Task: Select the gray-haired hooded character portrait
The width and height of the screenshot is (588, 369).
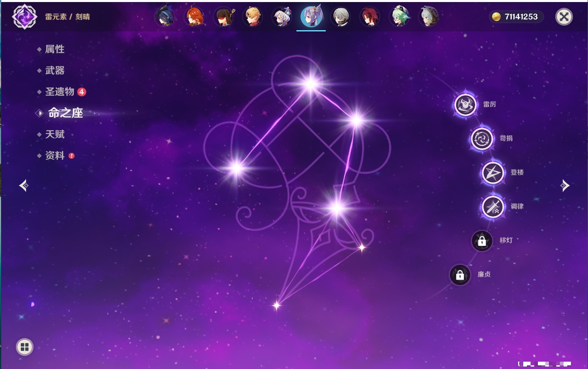Action: pyautogui.click(x=428, y=17)
